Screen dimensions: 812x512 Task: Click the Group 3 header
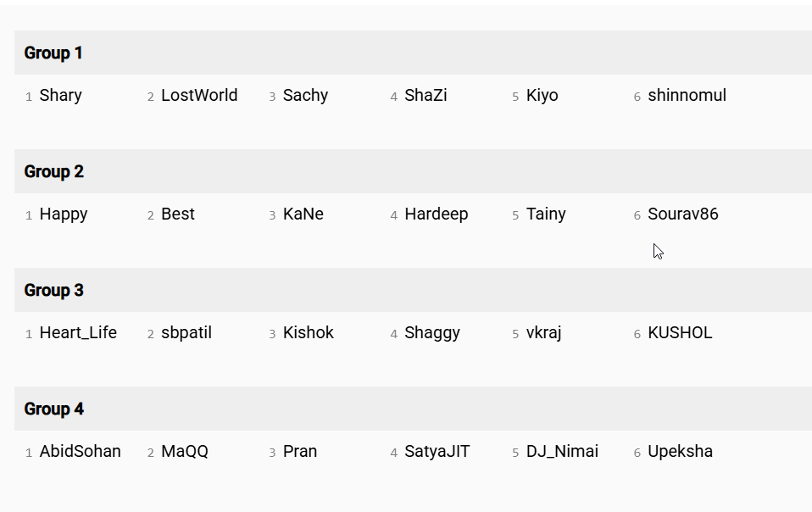(x=413, y=290)
